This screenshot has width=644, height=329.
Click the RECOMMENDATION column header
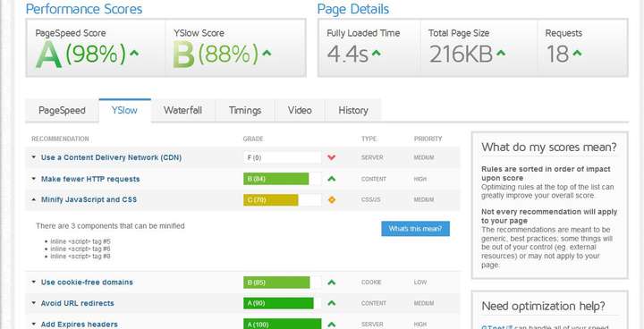click(60, 139)
